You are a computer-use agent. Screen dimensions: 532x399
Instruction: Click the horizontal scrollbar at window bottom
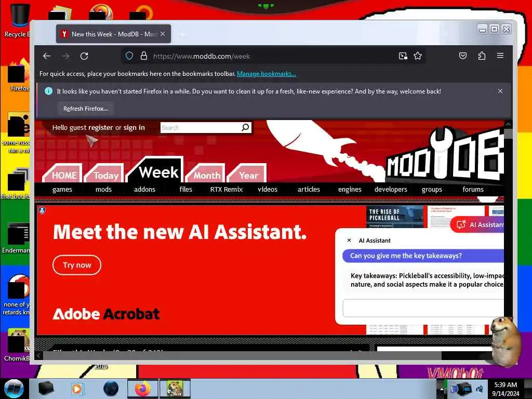pyautogui.click(x=242, y=355)
